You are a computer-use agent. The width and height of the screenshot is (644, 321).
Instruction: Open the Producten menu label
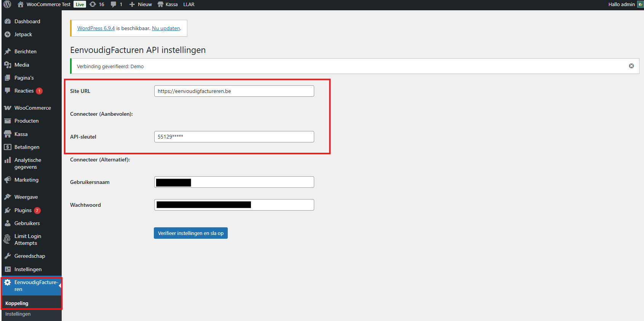(x=27, y=121)
